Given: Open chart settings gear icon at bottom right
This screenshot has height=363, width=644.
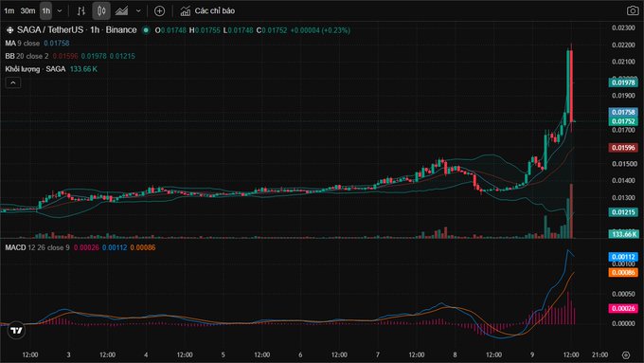Looking at the screenshot, I should coord(625,354).
